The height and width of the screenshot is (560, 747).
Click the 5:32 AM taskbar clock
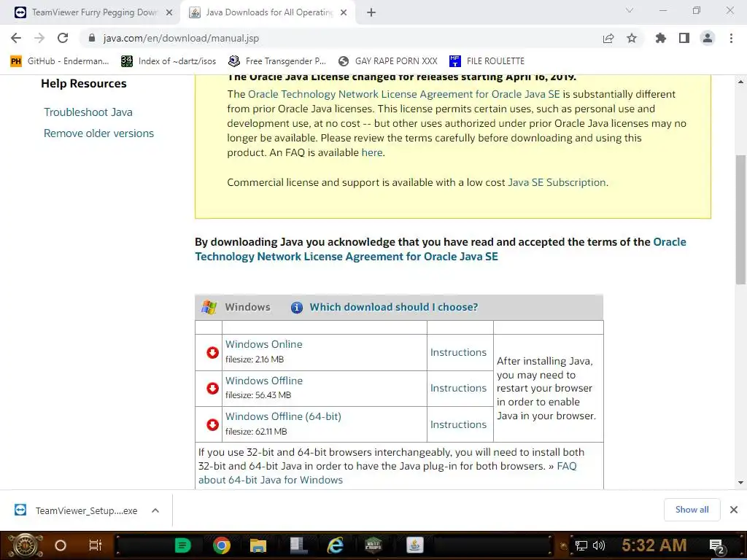click(x=654, y=545)
